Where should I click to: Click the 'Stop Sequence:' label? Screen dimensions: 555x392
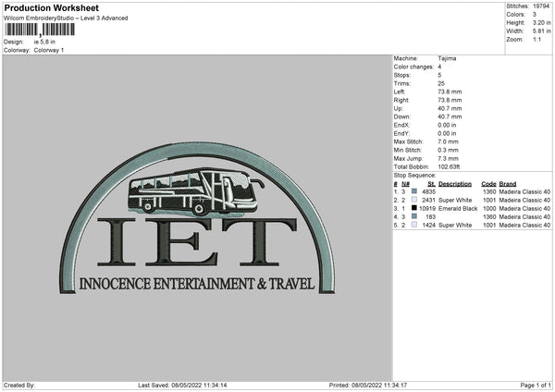(x=414, y=176)
